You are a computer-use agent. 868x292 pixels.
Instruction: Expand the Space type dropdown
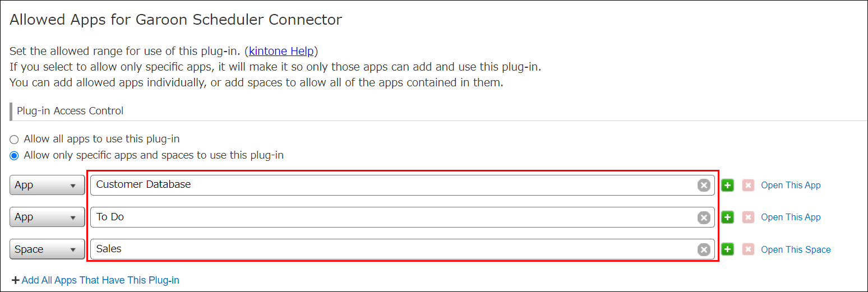(x=47, y=250)
